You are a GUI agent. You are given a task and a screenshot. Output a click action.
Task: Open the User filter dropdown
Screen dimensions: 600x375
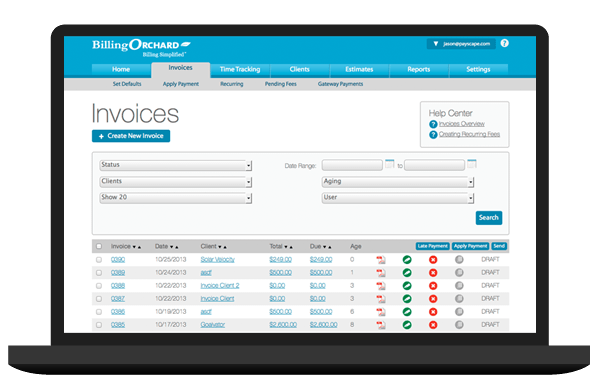(398, 198)
